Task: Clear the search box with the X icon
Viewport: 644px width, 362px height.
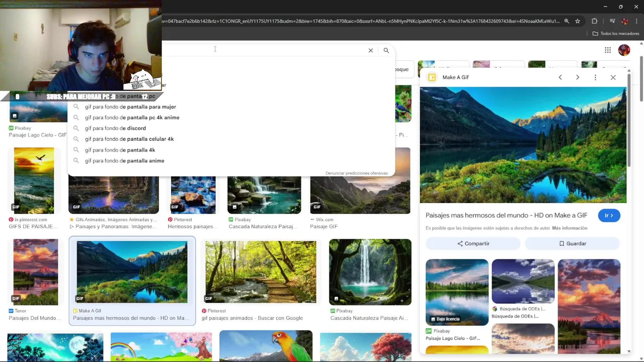Action: tap(371, 50)
